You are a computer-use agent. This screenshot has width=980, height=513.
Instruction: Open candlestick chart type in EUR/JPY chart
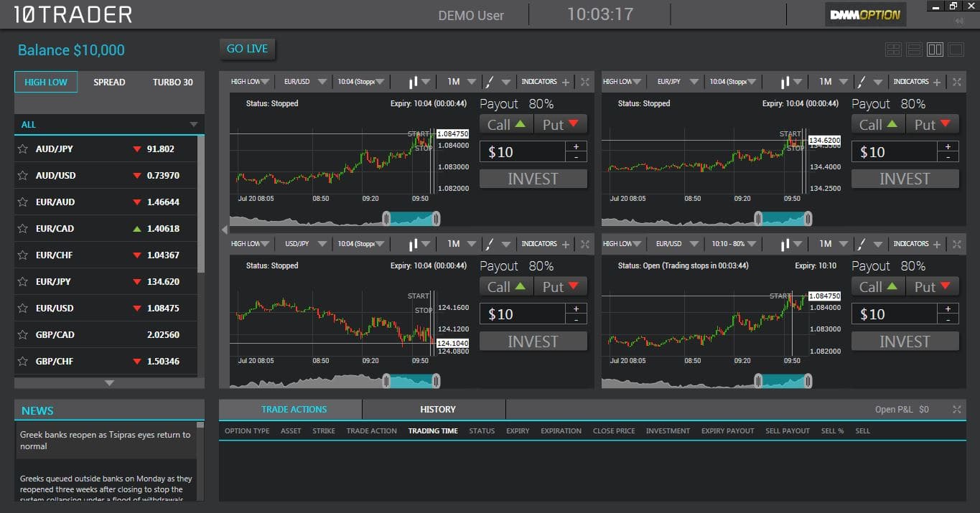point(785,82)
